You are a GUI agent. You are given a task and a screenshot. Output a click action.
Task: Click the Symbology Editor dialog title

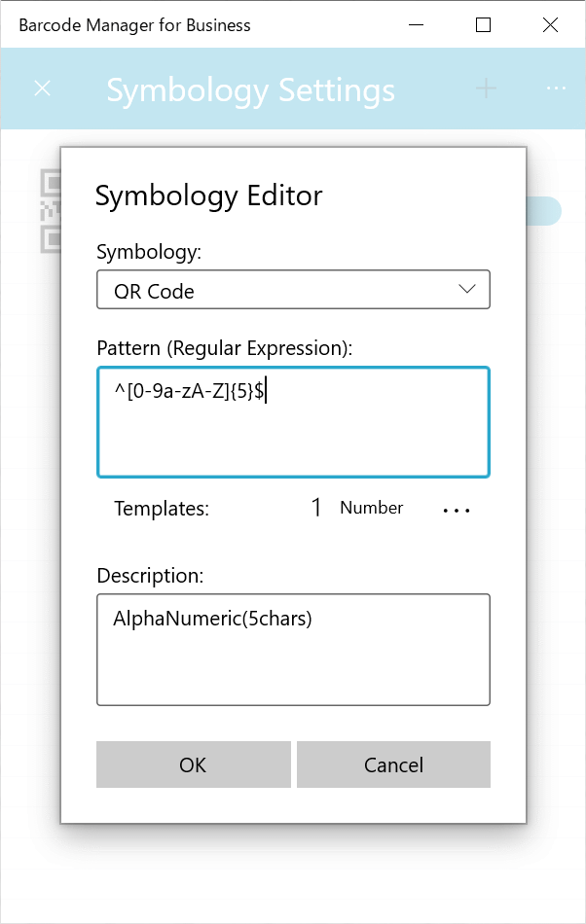coord(208,195)
